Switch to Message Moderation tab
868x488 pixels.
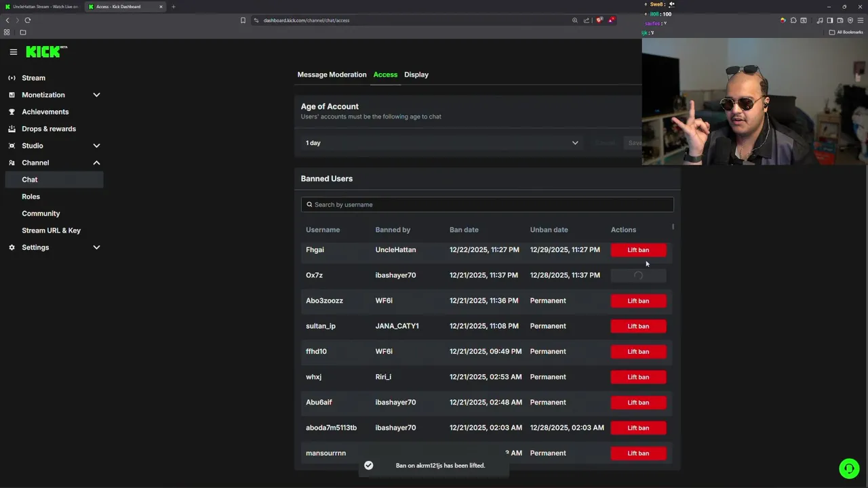(x=332, y=75)
